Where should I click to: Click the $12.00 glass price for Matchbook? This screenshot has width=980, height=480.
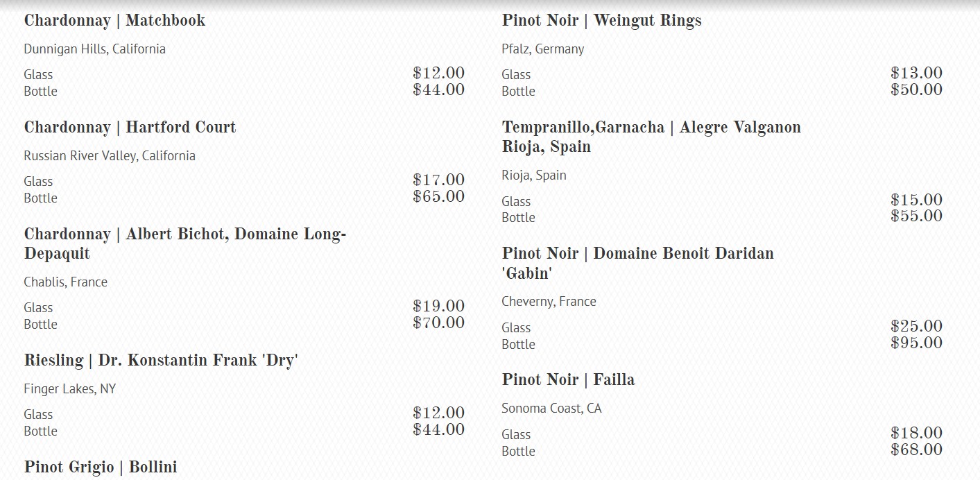tap(438, 74)
